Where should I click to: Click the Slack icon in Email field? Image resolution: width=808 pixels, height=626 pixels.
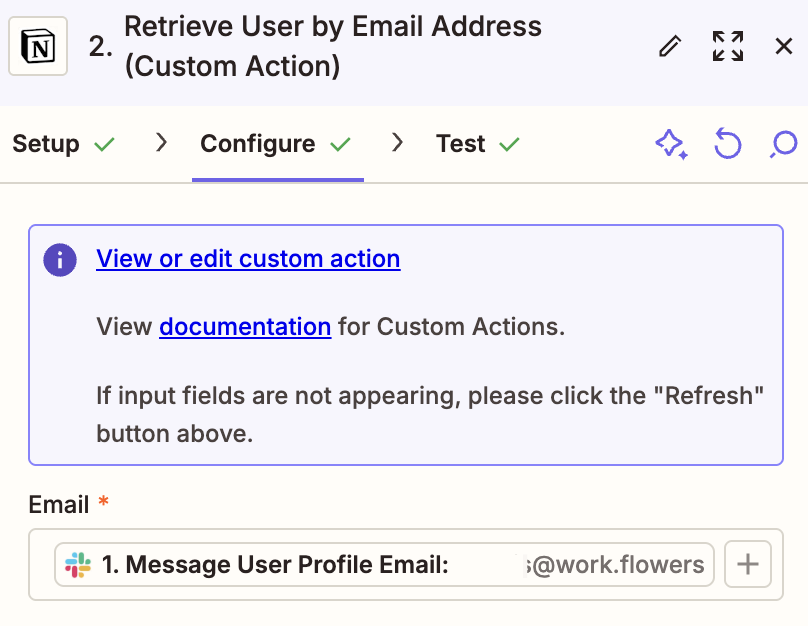pos(78,565)
